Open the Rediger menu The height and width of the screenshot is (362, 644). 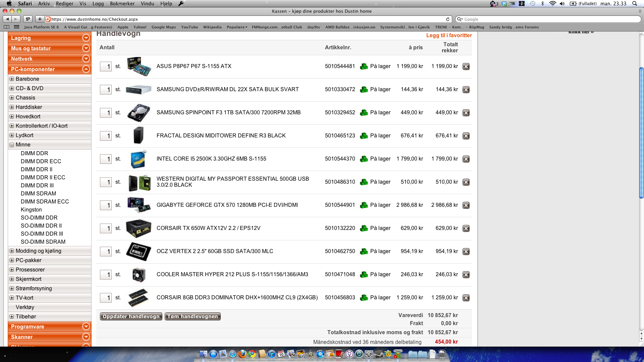pyautogui.click(x=64, y=3)
